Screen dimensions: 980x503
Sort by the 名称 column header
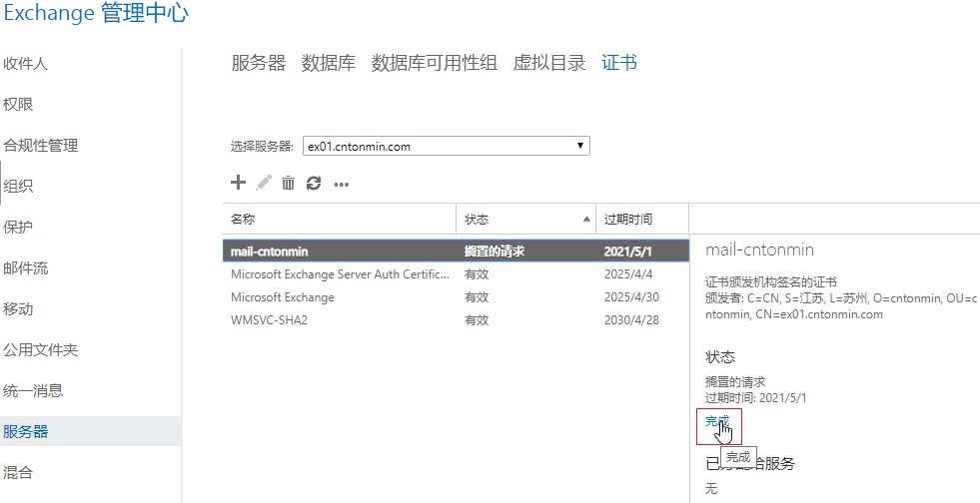click(340, 220)
